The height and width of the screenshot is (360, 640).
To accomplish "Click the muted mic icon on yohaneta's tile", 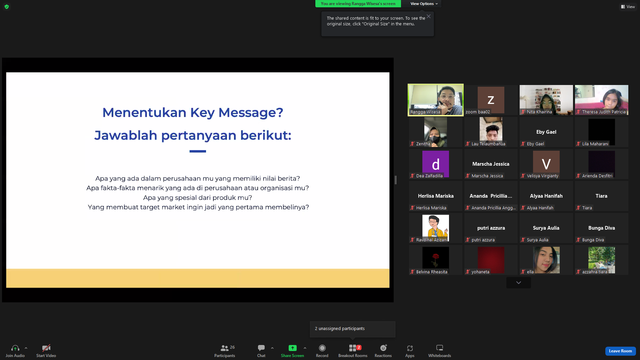I will tap(468, 272).
